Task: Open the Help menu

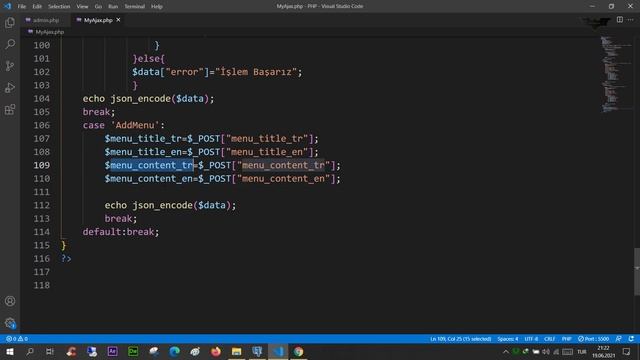Action: pyautogui.click(x=157, y=6)
